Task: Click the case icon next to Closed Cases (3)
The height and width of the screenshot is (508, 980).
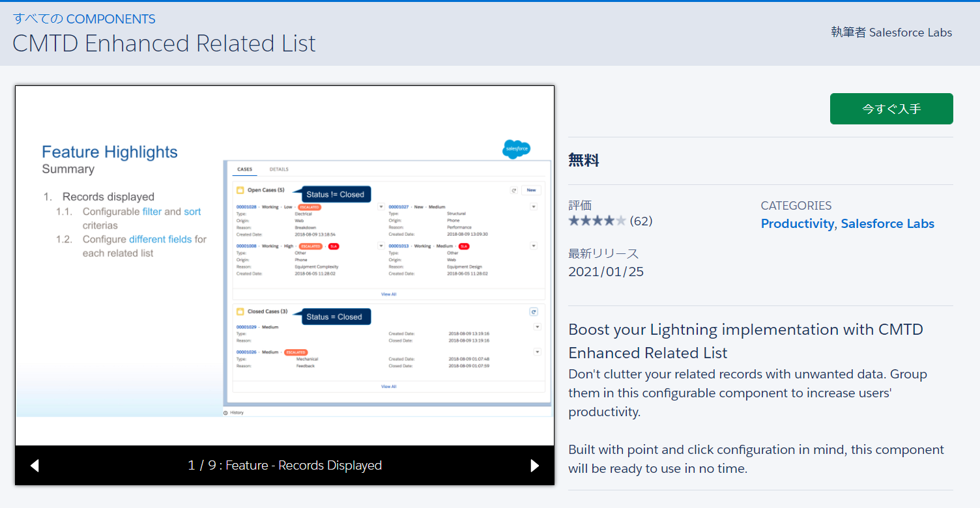Action: tap(240, 311)
